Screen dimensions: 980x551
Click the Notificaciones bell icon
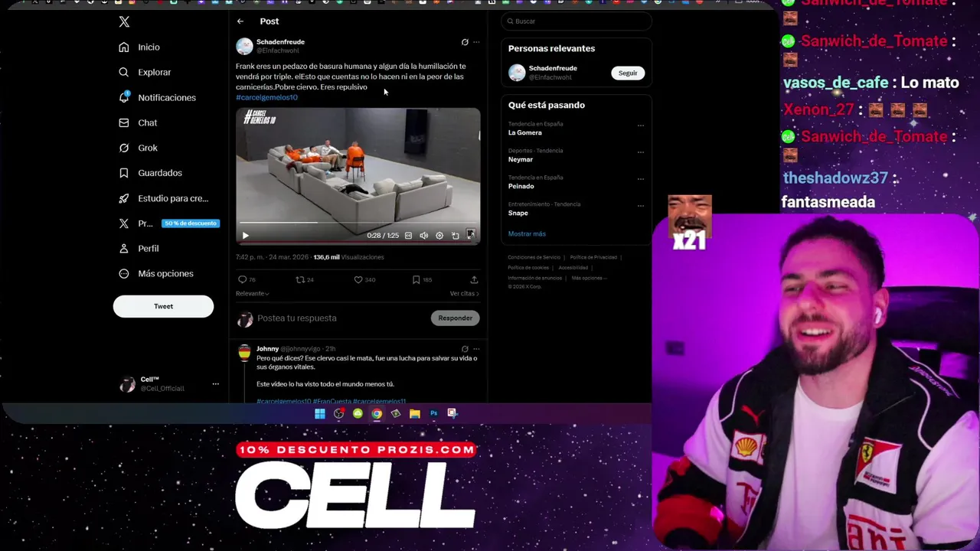pyautogui.click(x=124, y=97)
